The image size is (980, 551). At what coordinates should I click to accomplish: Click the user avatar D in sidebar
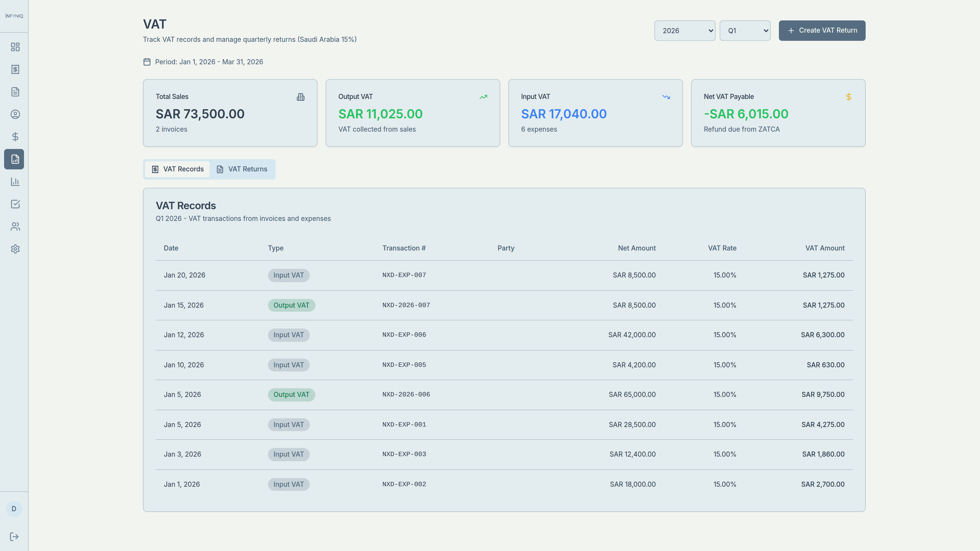click(x=14, y=509)
